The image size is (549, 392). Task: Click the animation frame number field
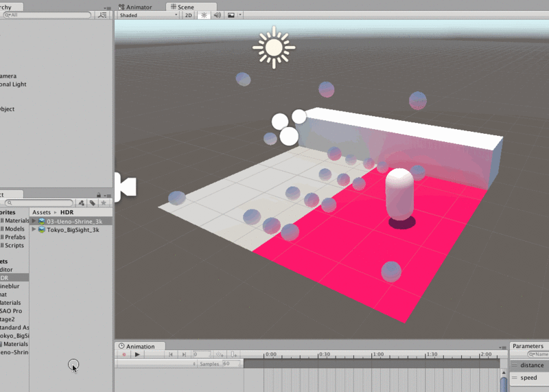[202, 354]
